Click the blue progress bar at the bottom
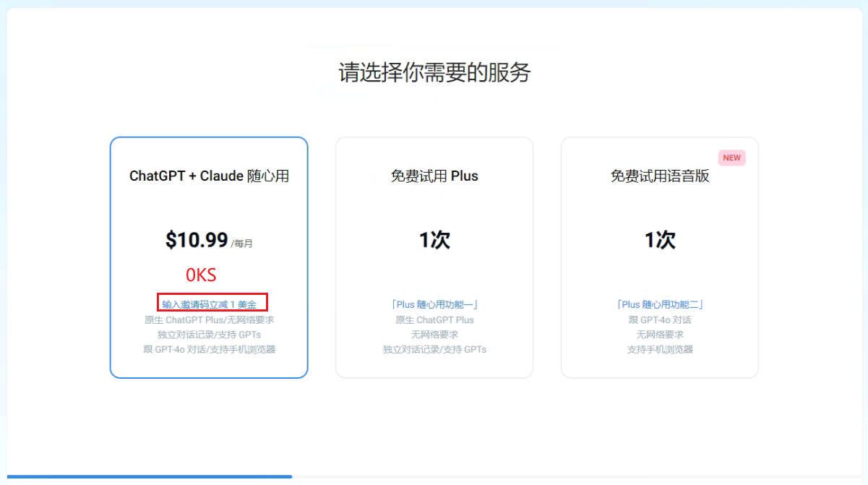 point(149,476)
